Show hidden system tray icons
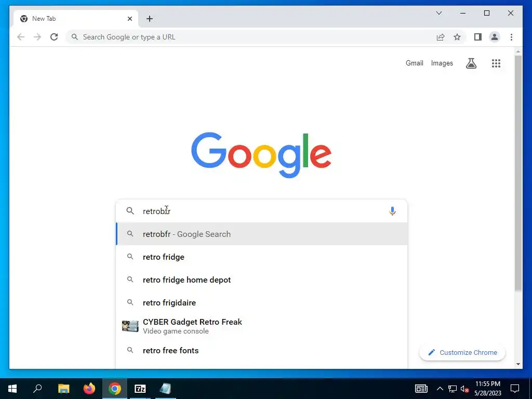This screenshot has width=532, height=399. pos(440,389)
